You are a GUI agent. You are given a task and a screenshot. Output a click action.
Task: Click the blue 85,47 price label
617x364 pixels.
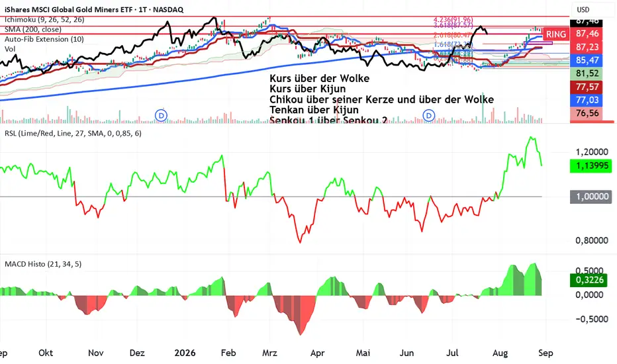pos(587,60)
